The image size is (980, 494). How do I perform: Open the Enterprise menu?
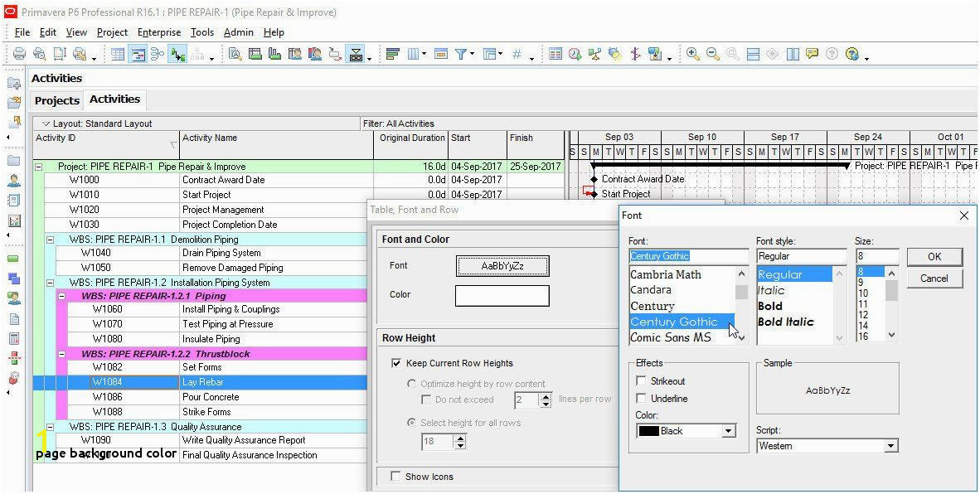coord(159,32)
